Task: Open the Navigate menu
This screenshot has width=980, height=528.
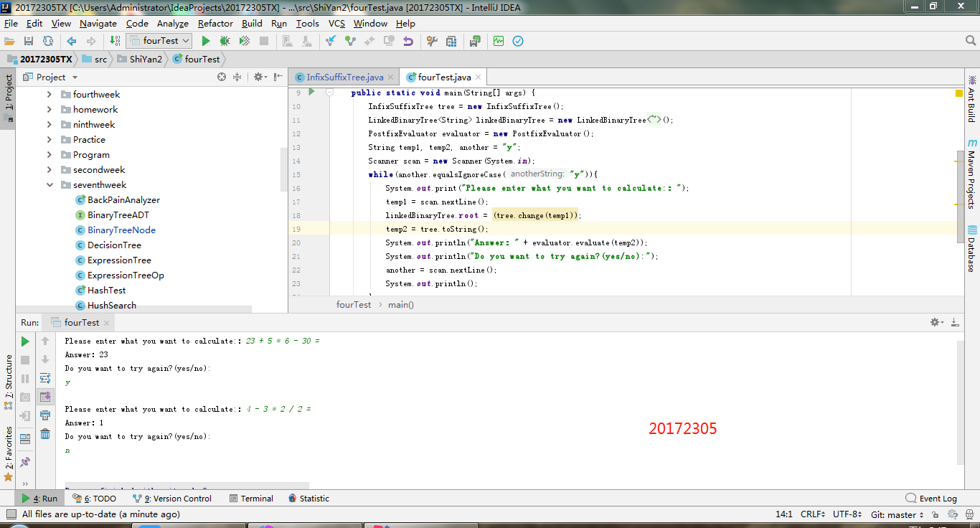Action: tap(98, 23)
